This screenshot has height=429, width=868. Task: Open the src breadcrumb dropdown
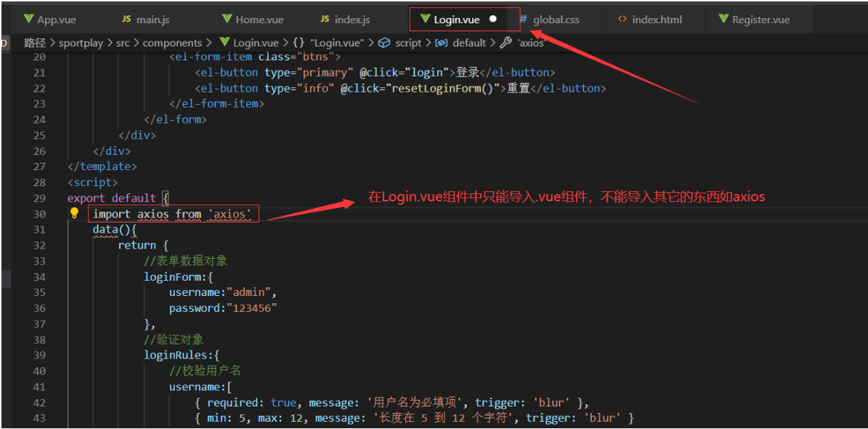[x=123, y=43]
